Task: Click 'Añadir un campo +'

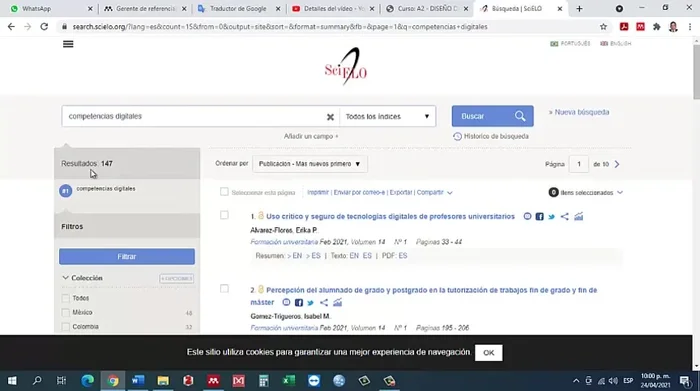Action: [311, 136]
